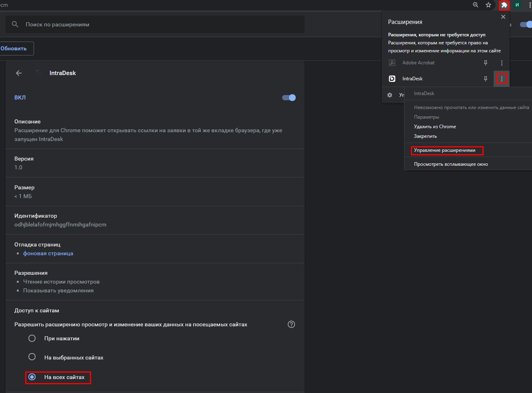Click permission 'Чтение истории просмотров'
The image size is (532, 393).
[61, 282]
